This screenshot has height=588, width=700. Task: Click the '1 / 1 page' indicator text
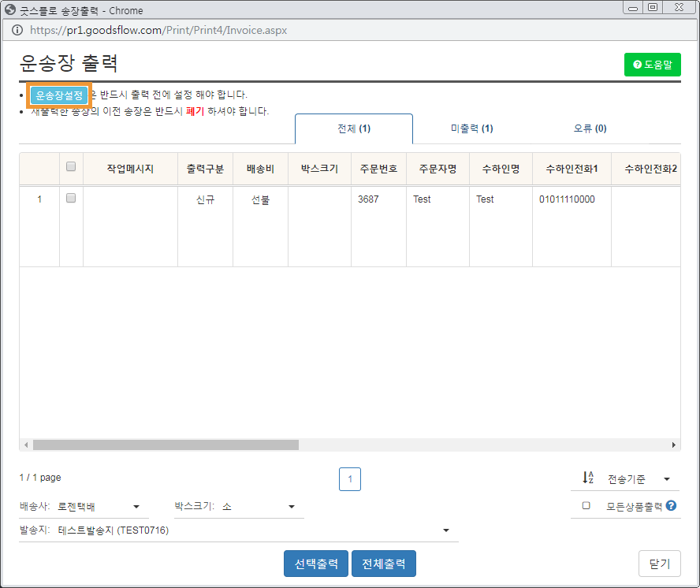point(40,478)
